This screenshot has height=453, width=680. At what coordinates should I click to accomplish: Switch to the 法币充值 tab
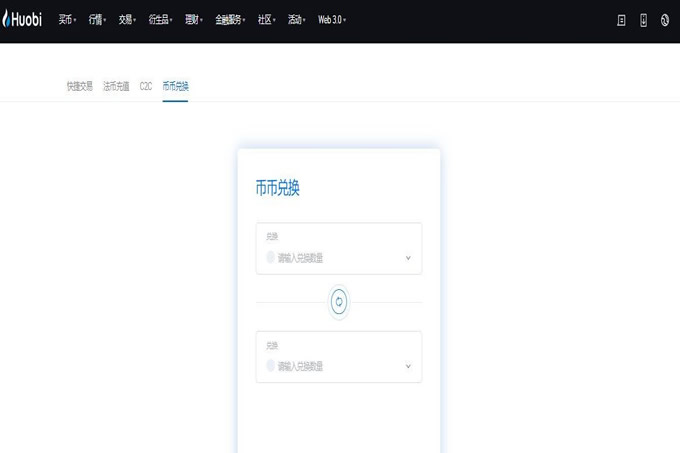116,86
